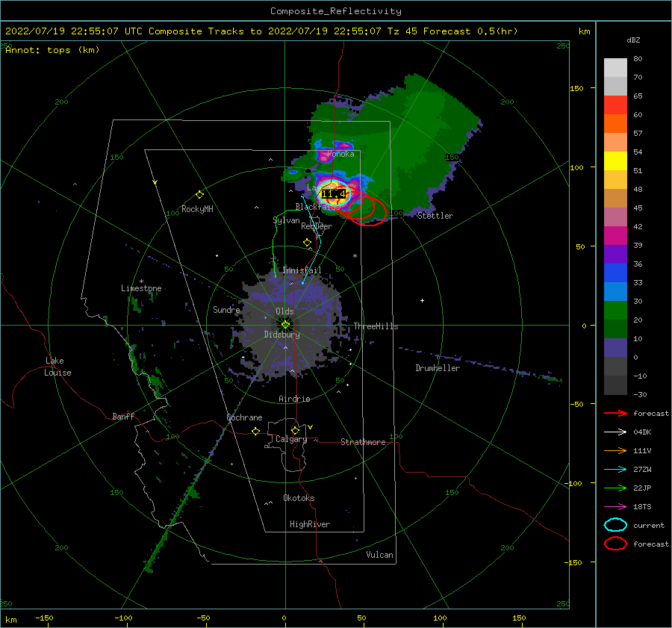Screen dimensions: 672x628
Task: Click the cyan 27ZW arrow legend icon
Action: tap(615, 470)
